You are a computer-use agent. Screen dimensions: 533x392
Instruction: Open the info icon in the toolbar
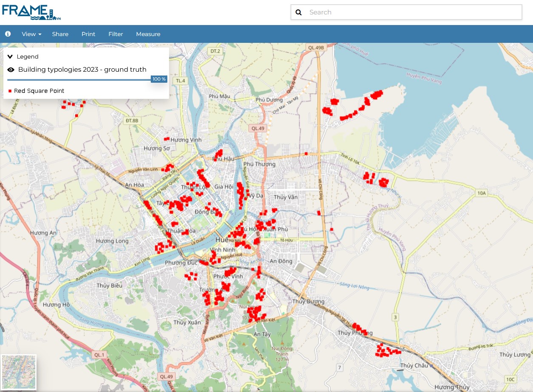click(8, 34)
